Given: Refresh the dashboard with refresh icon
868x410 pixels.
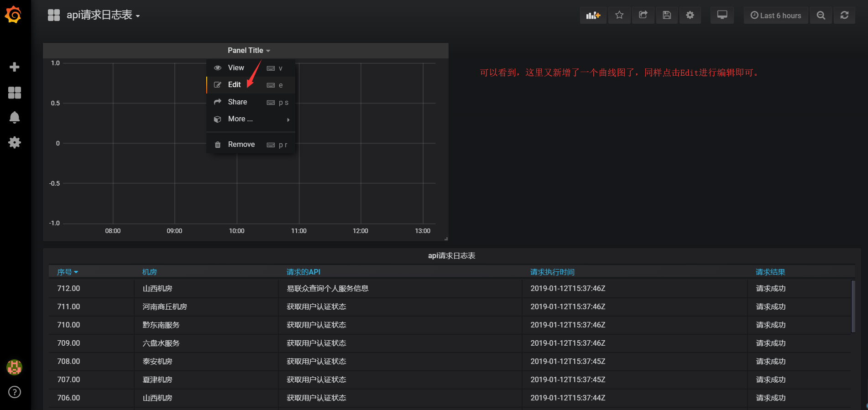Looking at the screenshot, I should (845, 15).
